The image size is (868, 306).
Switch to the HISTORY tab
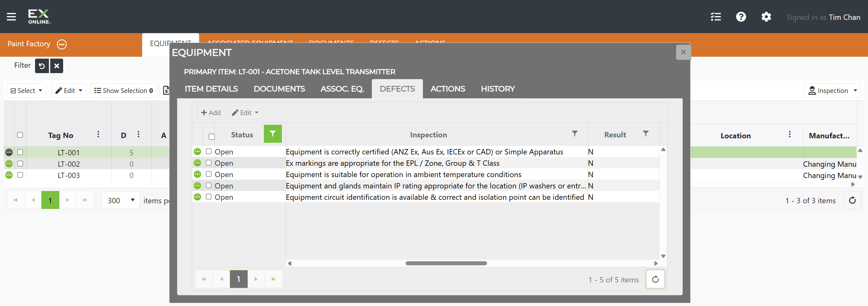coord(498,89)
